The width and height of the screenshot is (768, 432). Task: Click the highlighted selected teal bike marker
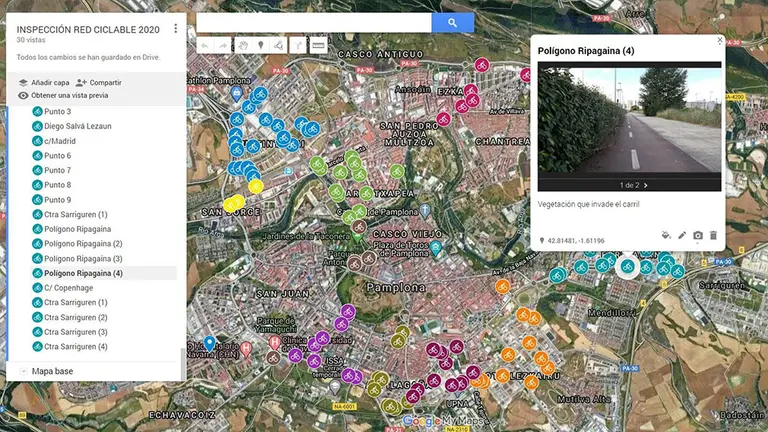coord(627,267)
